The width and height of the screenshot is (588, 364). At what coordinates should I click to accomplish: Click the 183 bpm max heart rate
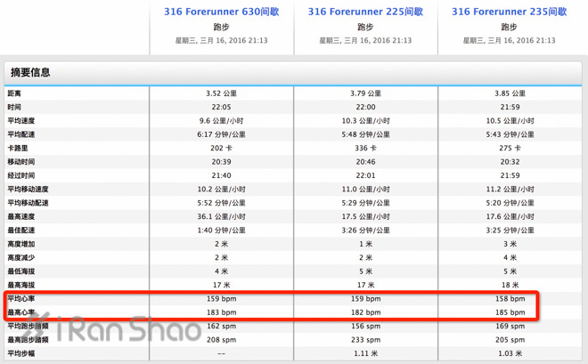click(221, 312)
